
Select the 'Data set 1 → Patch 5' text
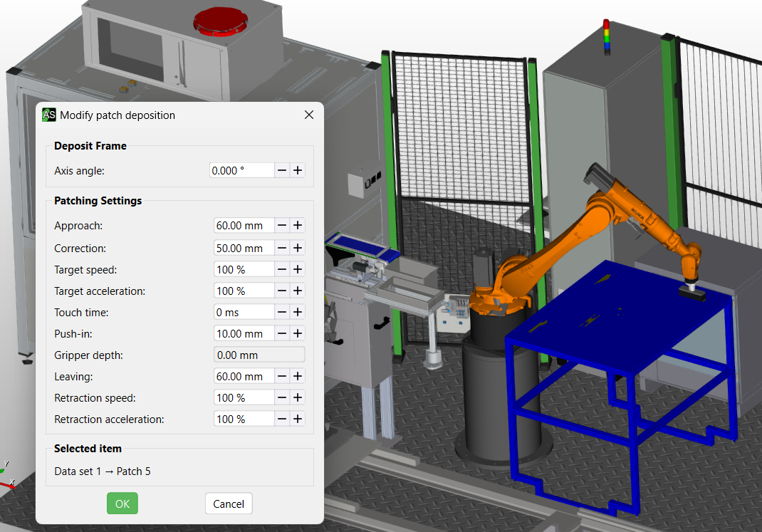[103, 471]
